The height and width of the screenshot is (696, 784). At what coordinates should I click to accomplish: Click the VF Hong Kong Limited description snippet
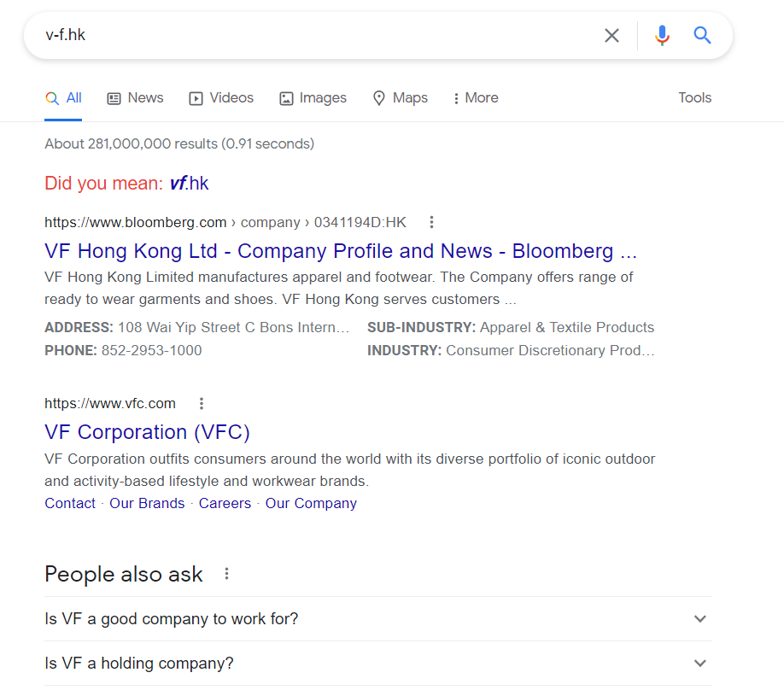(x=338, y=289)
